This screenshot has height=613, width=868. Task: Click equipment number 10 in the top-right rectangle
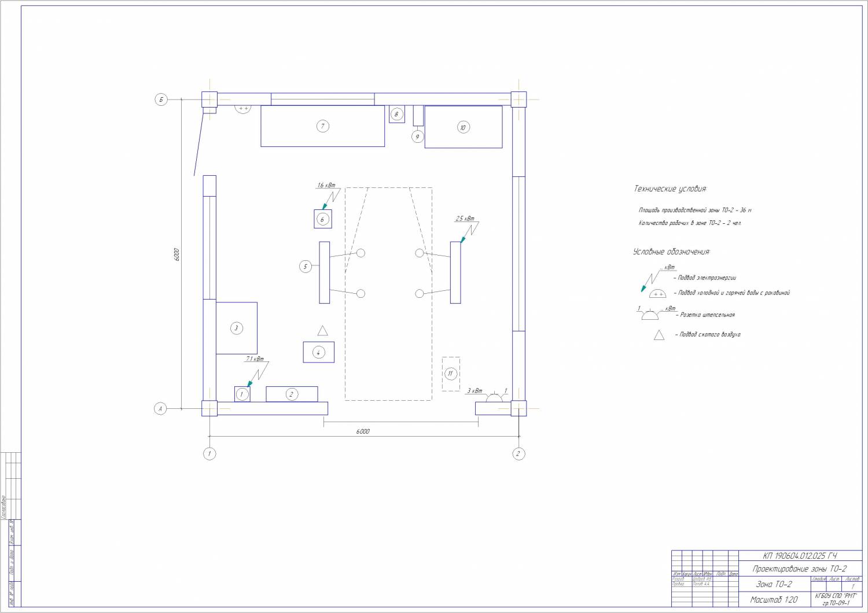coord(463,127)
